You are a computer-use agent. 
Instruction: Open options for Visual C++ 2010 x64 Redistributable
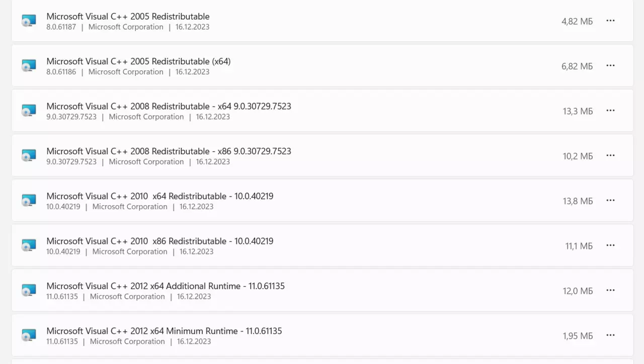pyautogui.click(x=610, y=200)
